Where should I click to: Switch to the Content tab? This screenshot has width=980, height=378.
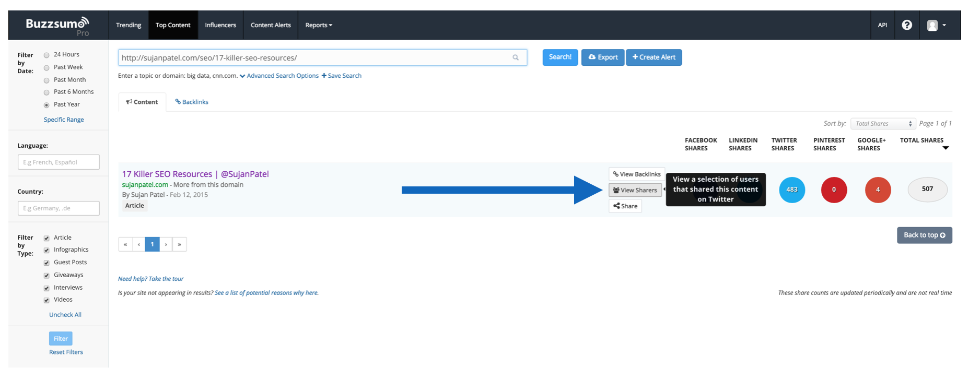pyautogui.click(x=142, y=102)
